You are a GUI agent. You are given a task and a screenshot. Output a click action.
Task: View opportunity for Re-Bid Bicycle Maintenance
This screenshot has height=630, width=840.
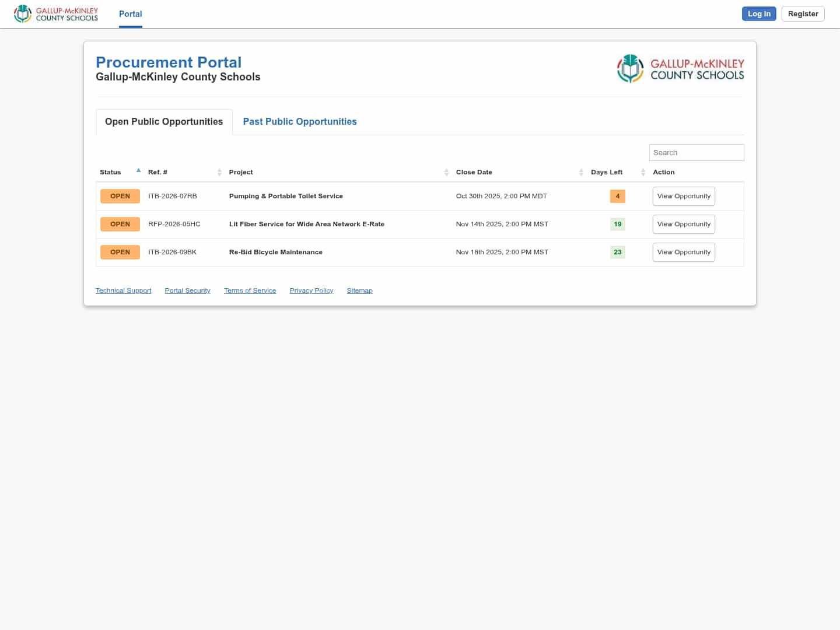coord(684,252)
